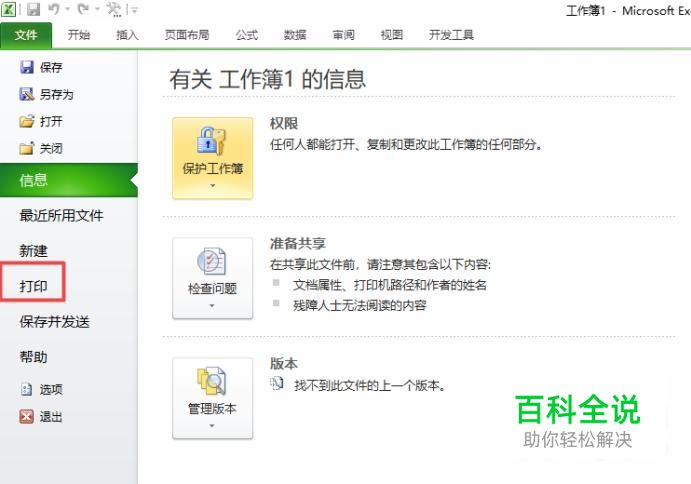The width and height of the screenshot is (691, 484).
Task: Click the 检查问题 button label
Action: [x=212, y=289]
